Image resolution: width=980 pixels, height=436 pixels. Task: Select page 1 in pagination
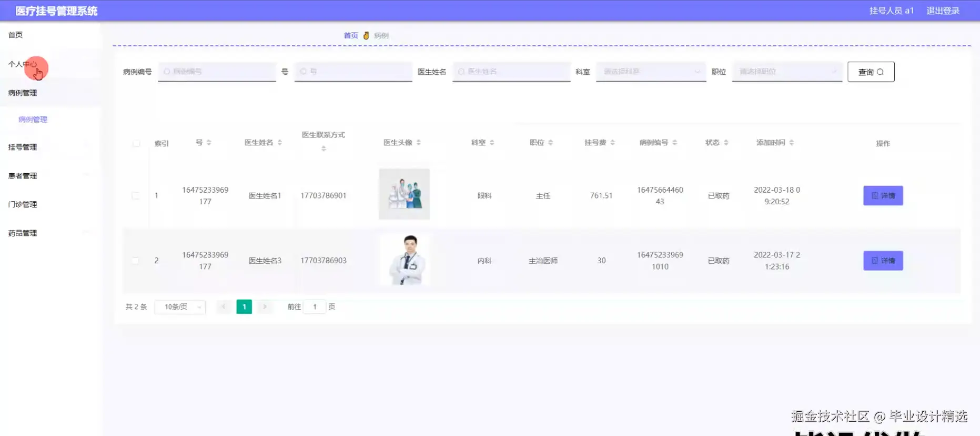pos(244,306)
